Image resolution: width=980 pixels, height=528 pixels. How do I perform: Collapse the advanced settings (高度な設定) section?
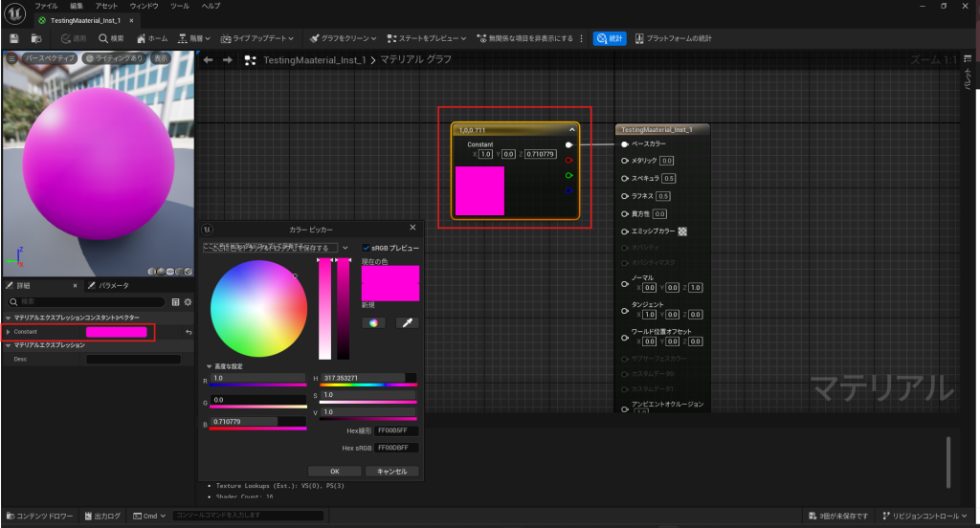209,366
